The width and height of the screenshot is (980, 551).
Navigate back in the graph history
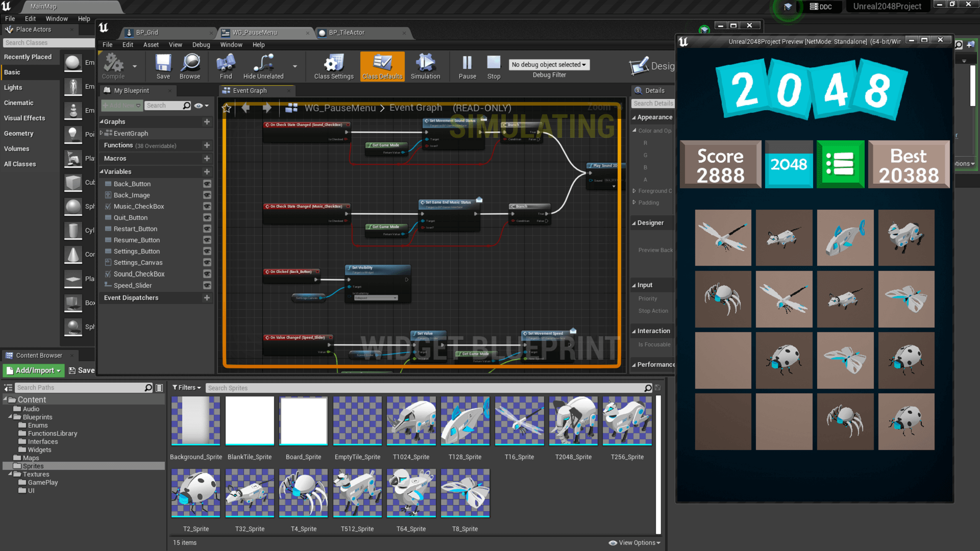pyautogui.click(x=246, y=108)
